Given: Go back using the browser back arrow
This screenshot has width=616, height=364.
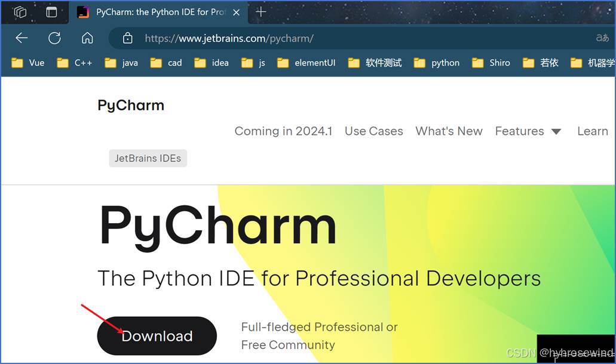Looking at the screenshot, I should (x=22, y=38).
